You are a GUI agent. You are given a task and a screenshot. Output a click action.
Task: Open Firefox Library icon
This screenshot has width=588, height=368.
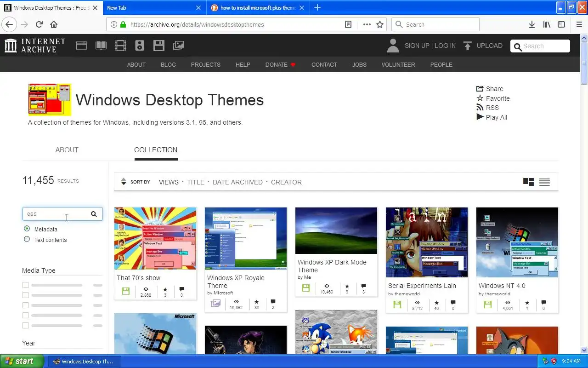(x=547, y=24)
